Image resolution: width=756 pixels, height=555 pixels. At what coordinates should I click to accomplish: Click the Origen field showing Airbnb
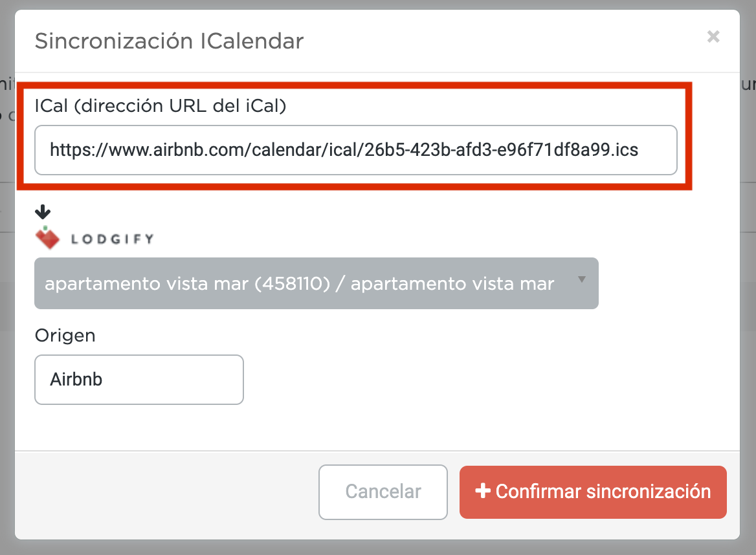pos(139,380)
